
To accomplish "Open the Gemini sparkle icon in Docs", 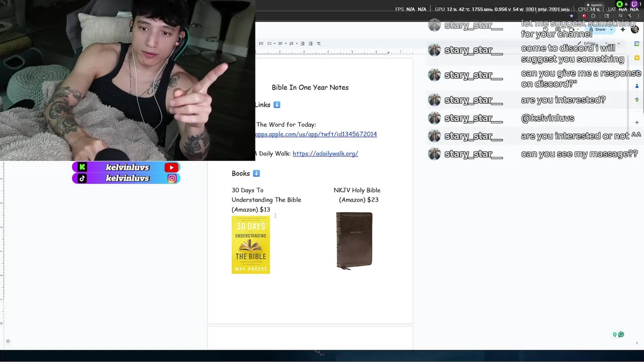I will point(623,30).
